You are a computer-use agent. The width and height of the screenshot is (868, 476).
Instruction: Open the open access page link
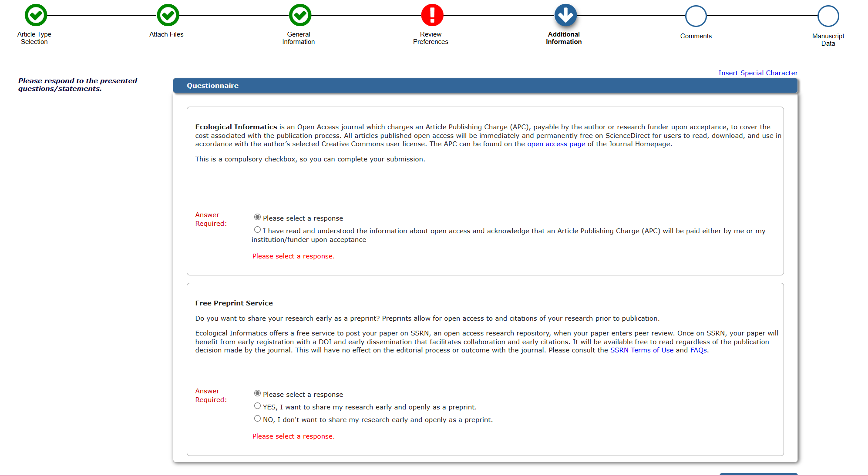pos(556,144)
